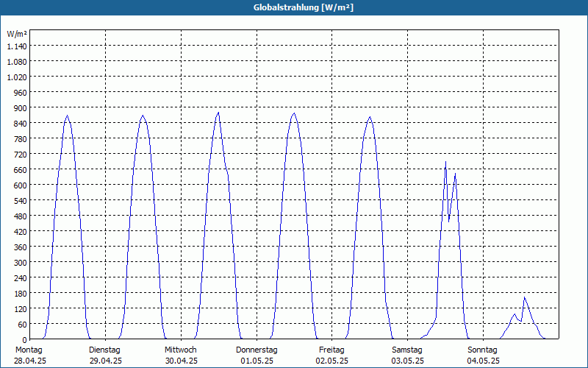The width and height of the screenshot is (588, 368).
Task: Click the 720 axis value
Action: 21,155
